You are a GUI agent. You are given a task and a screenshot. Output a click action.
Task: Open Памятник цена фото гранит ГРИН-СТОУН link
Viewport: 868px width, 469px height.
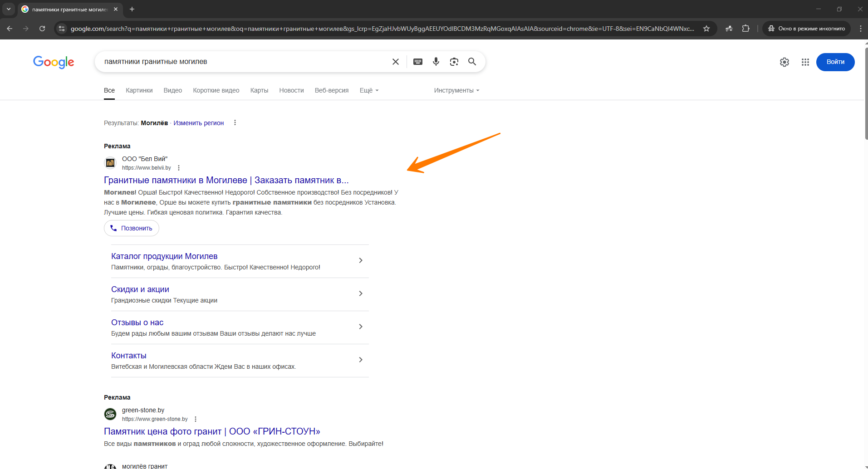pyautogui.click(x=212, y=431)
